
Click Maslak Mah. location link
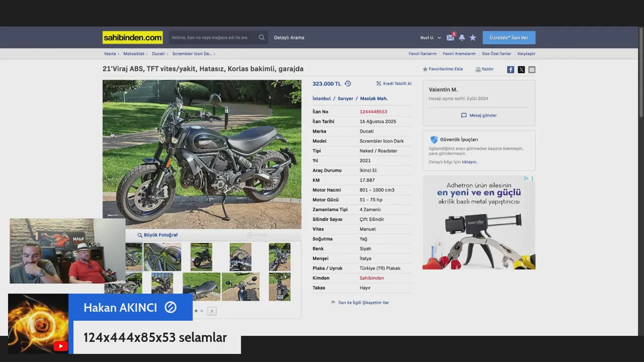coord(374,99)
